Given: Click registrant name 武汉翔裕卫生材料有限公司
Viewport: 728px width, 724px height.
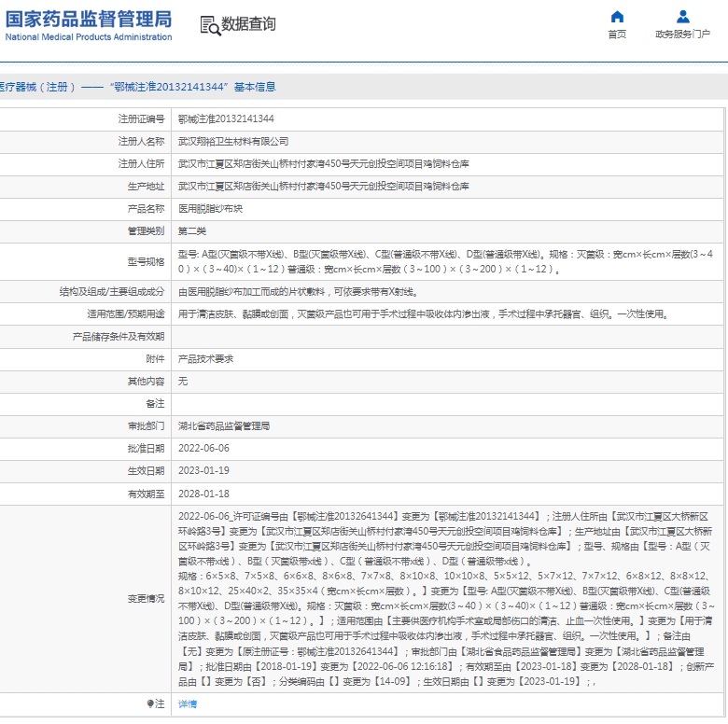Looking at the screenshot, I should (x=233, y=142).
